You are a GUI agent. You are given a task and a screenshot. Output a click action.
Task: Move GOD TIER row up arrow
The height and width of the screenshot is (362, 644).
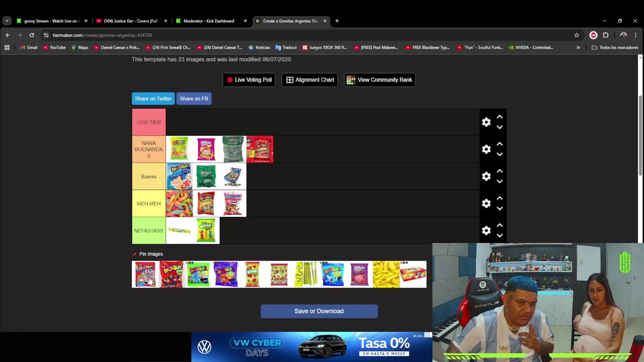(500, 117)
